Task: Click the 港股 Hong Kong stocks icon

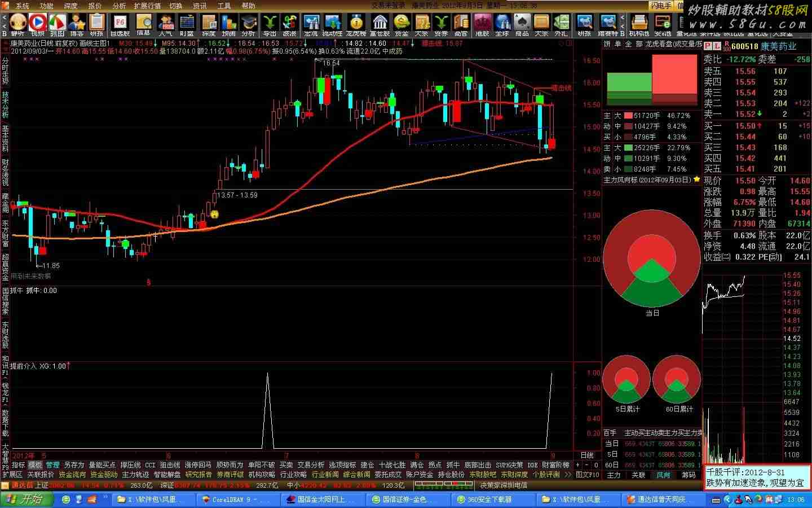Action: (x=483, y=24)
